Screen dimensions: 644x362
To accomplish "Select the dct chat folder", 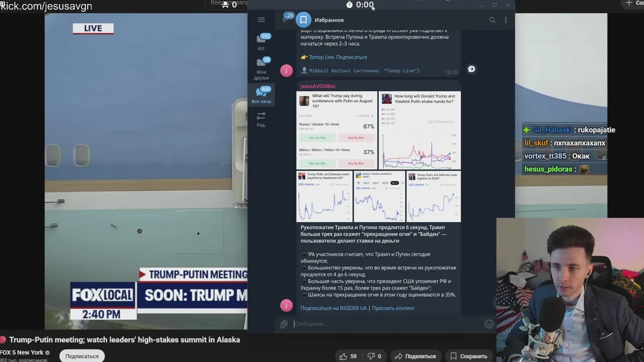I will coord(261,41).
